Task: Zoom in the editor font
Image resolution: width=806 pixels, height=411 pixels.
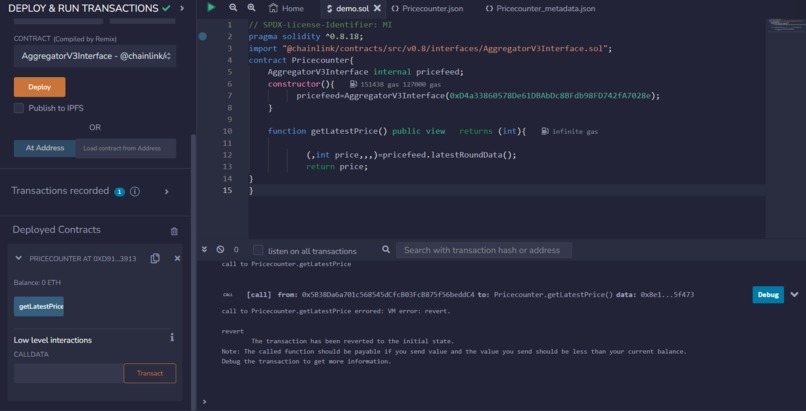Action: (x=251, y=8)
